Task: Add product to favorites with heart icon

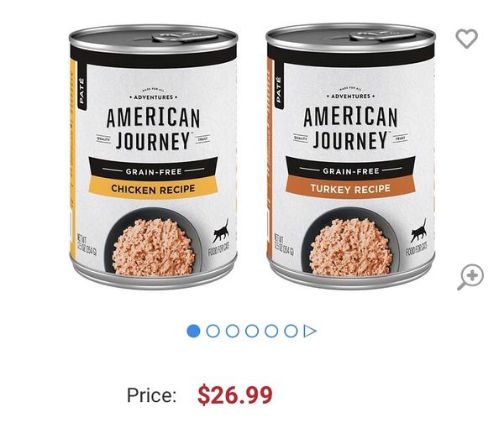Action: [467, 39]
